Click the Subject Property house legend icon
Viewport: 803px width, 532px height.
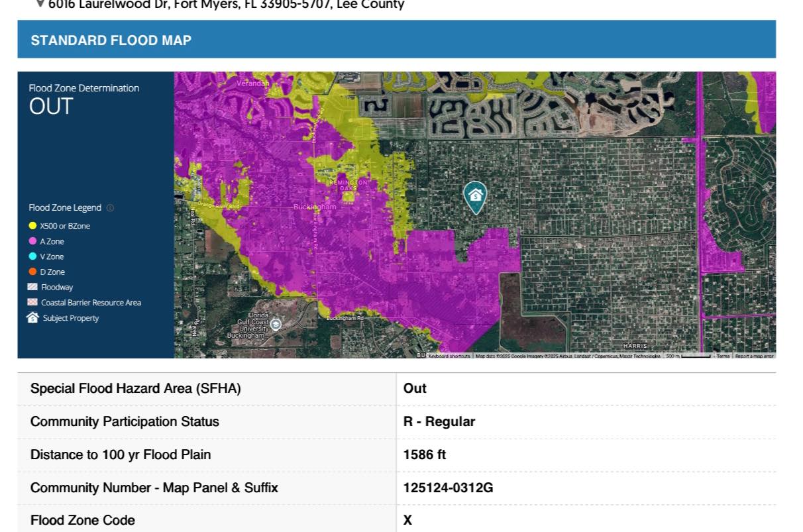click(x=32, y=317)
